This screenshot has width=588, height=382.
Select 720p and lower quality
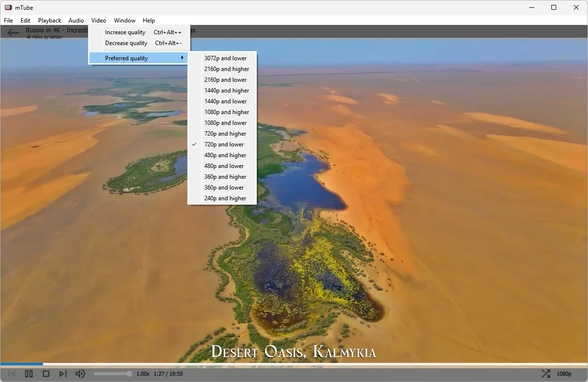click(224, 144)
